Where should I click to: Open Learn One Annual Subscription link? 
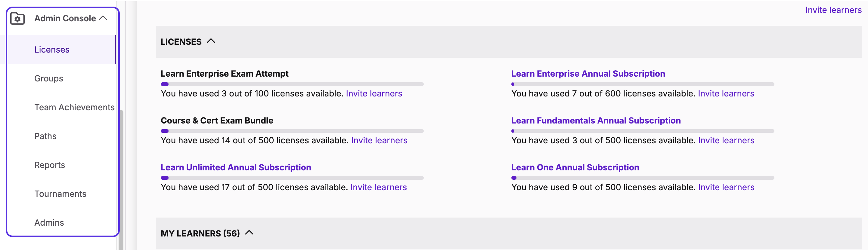pyautogui.click(x=575, y=167)
